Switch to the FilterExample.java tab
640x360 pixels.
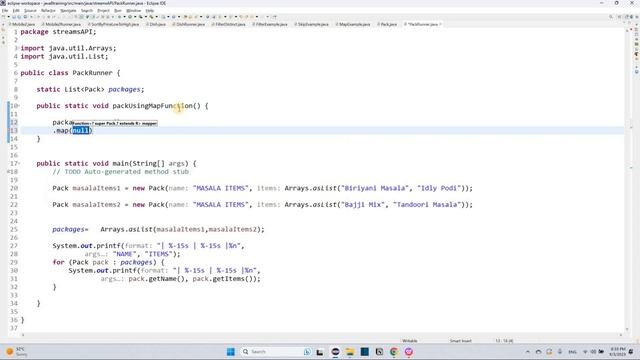[270, 24]
